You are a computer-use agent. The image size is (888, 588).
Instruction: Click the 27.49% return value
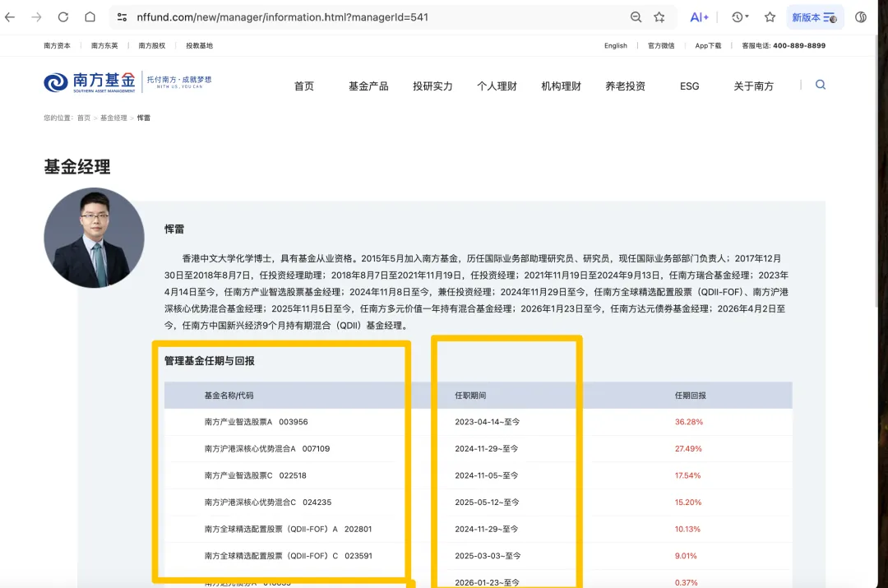(x=688, y=449)
